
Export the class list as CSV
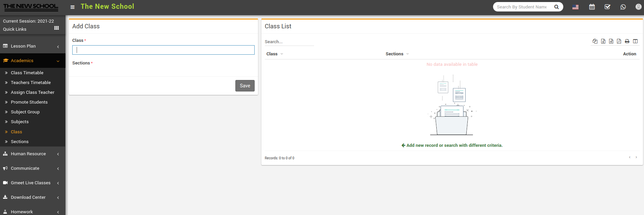(x=611, y=41)
